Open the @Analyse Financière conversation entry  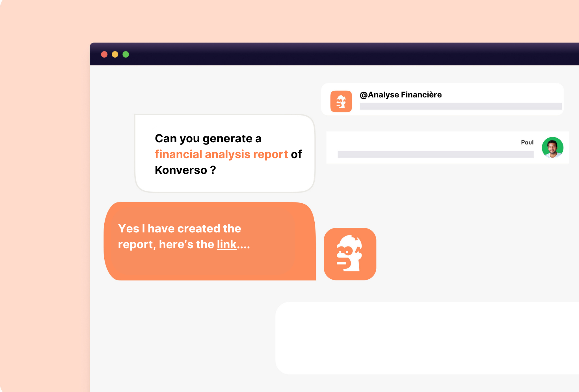tap(442, 99)
